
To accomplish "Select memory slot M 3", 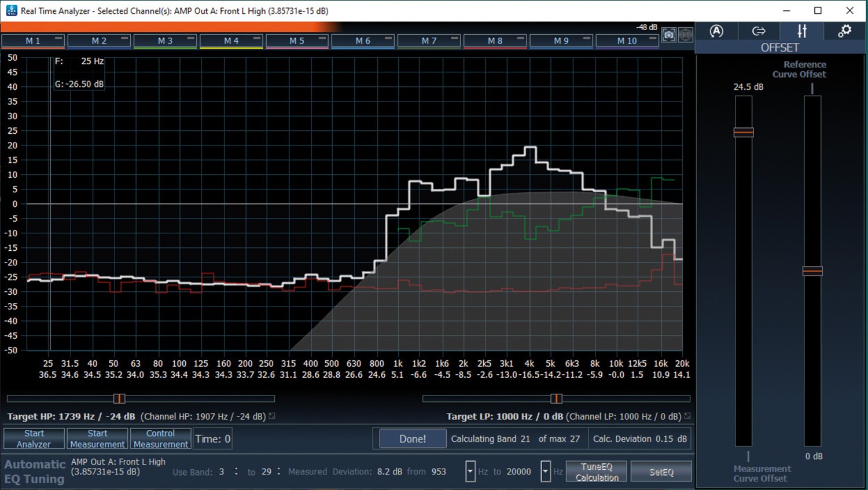I will click(x=165, y=41).
